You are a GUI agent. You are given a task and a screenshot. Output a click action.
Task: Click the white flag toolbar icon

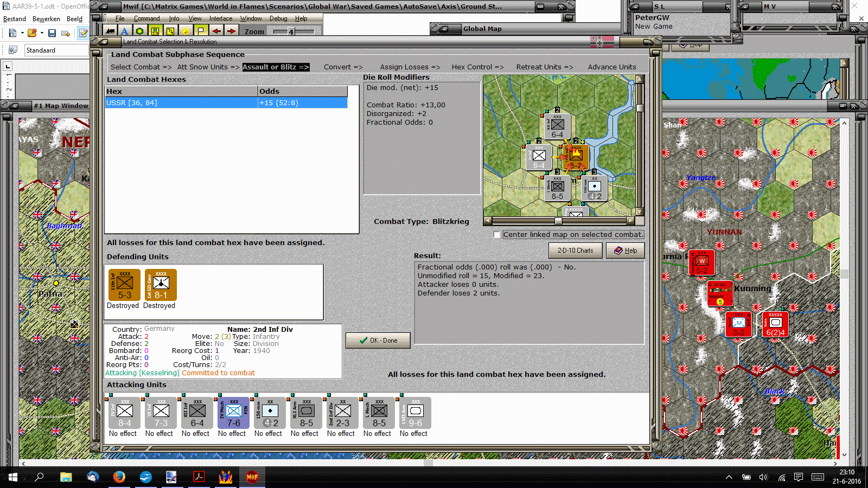201,31
